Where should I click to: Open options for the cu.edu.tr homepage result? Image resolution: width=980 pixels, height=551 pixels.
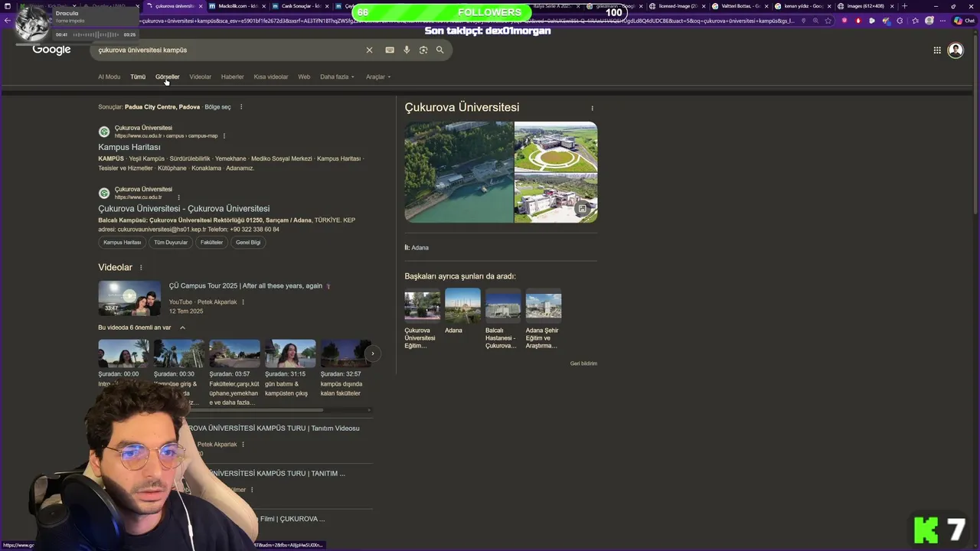click(x=178, y=197)
